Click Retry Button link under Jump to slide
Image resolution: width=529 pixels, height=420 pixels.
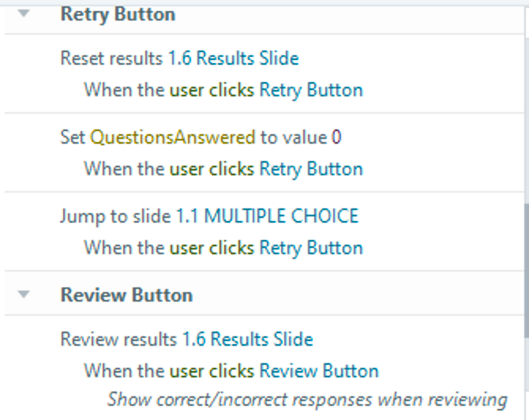[x=311, y=248]
